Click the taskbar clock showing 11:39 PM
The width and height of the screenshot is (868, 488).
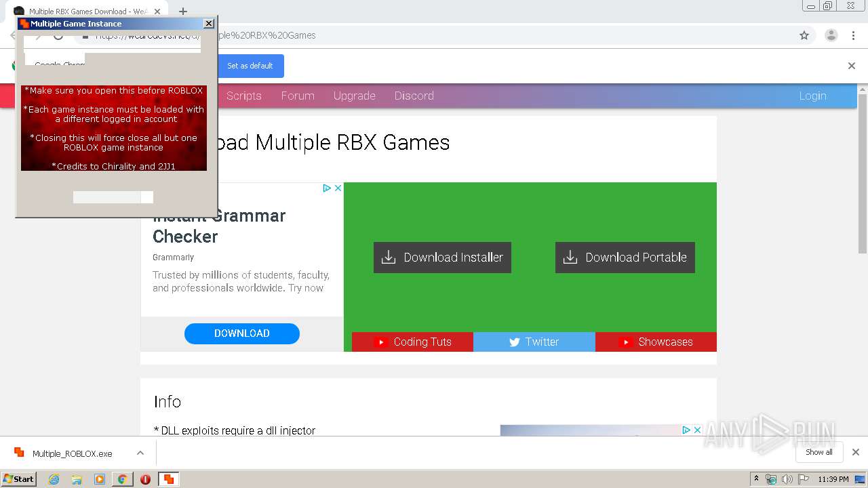[x=833, y=479]
